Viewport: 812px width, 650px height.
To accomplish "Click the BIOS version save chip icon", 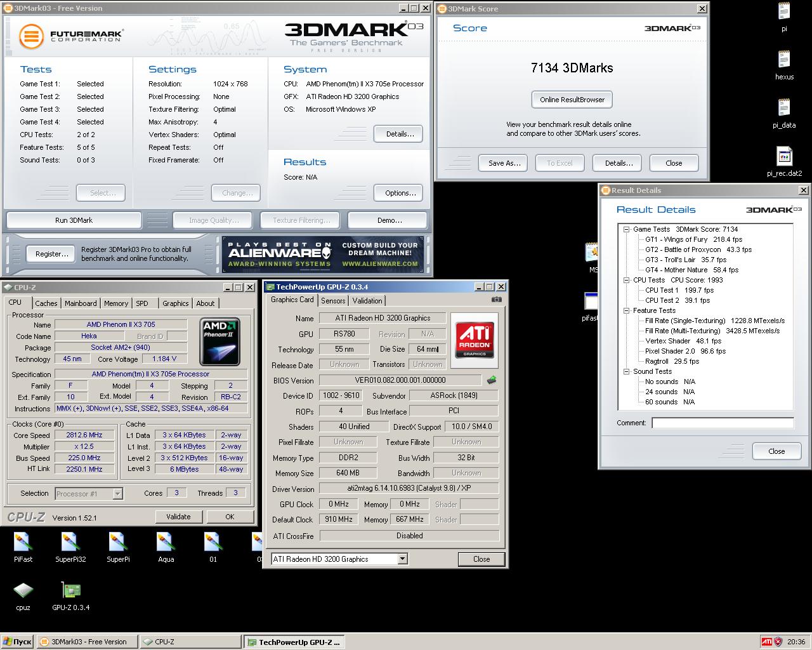I will [x=492, y=380].
